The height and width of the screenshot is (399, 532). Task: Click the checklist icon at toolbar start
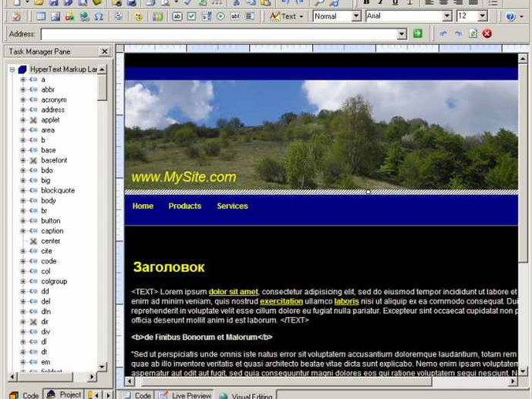[x=16, y=16]
